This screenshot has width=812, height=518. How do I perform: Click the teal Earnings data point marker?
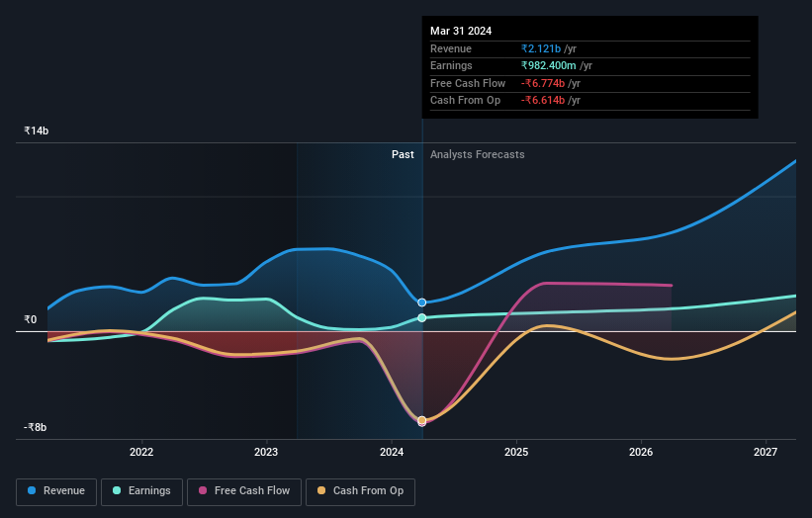coord(422,317)
